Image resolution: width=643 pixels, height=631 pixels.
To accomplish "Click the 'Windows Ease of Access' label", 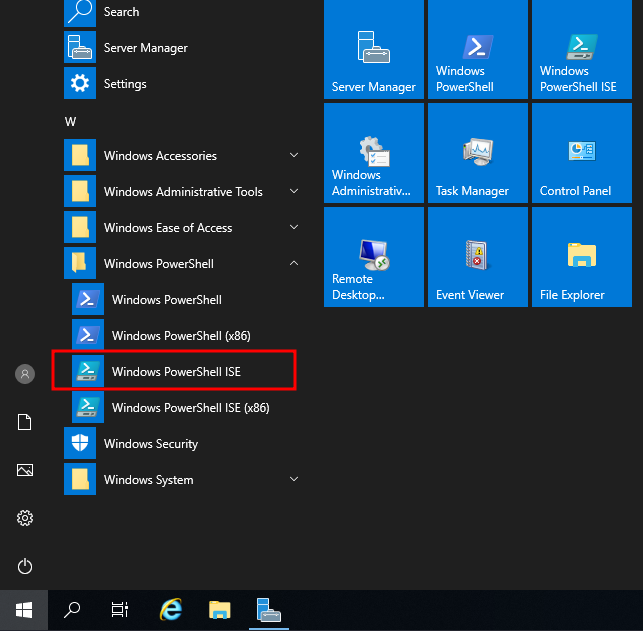I will (168, 228).
